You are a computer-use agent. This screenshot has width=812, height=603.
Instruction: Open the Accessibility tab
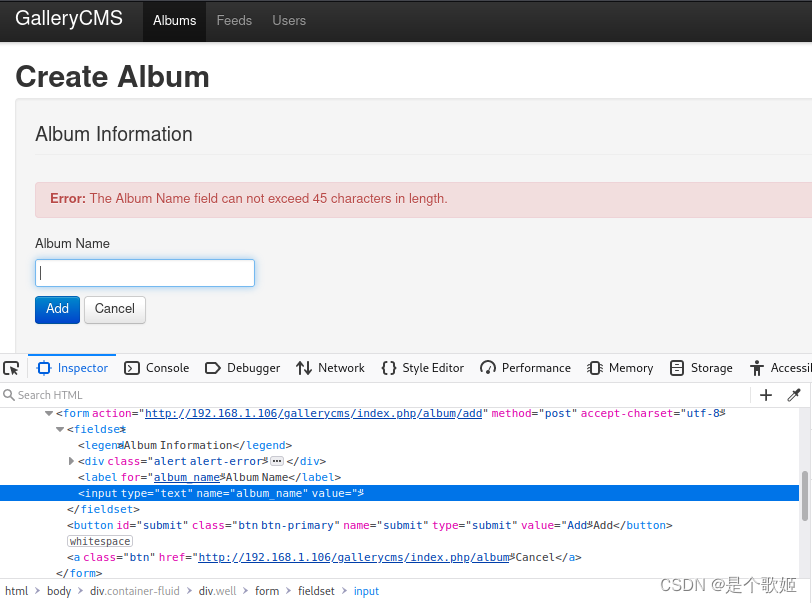780,368
